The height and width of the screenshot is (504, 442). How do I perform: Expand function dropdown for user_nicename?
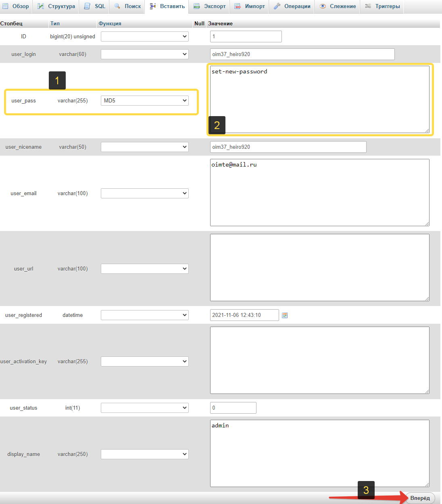[x=145, y=147]
